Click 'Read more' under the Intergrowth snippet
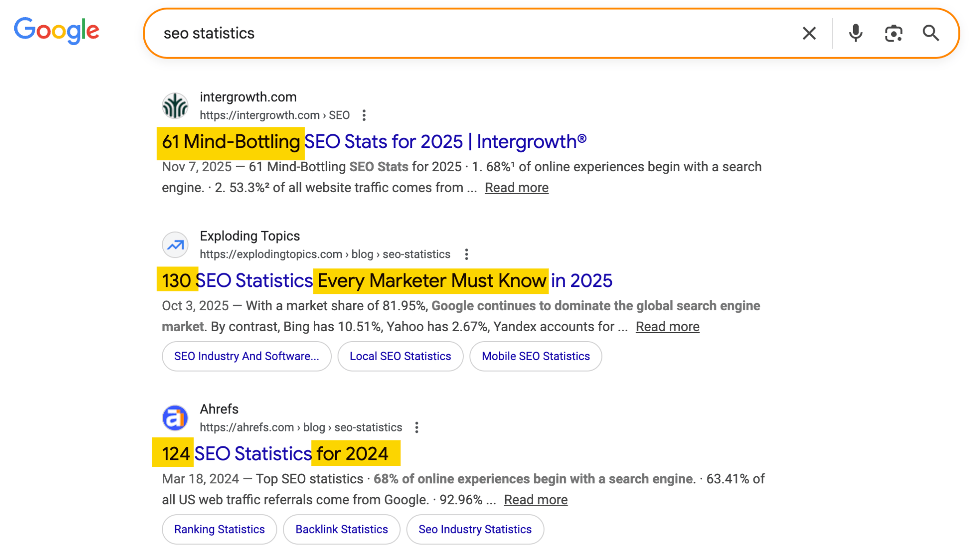 point(516,187)
